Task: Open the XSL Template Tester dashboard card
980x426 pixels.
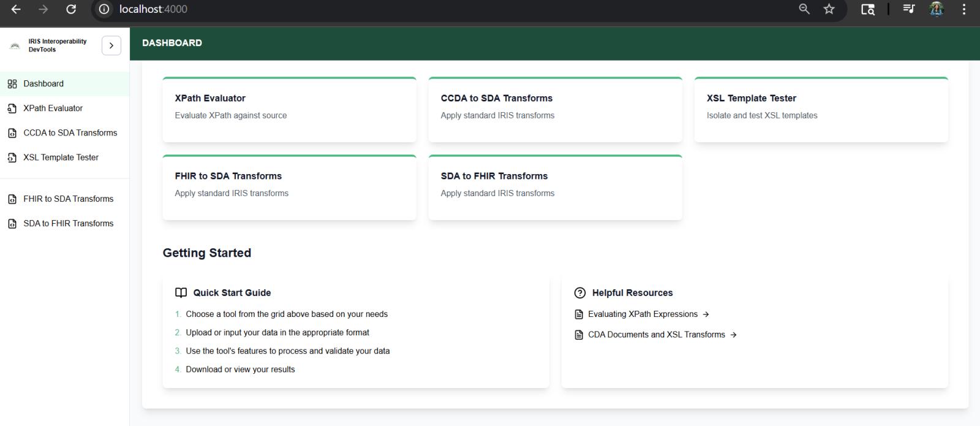Action: 821,110
